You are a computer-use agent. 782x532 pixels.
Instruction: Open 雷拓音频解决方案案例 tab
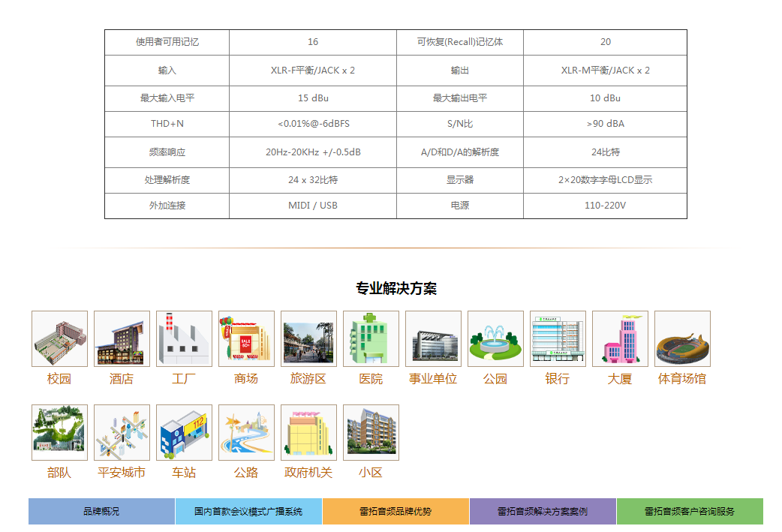tap(543, 512)
